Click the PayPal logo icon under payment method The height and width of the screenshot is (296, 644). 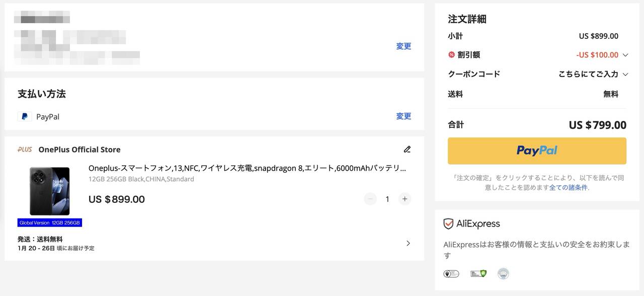pyautogui.click(x=25, y=117)
